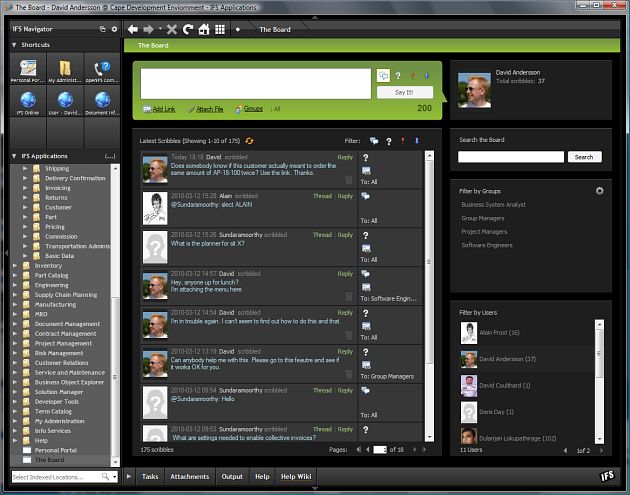Delete today's David scribble via trash icon
Screen dimensions: 630x495
(x=349, y=180)
